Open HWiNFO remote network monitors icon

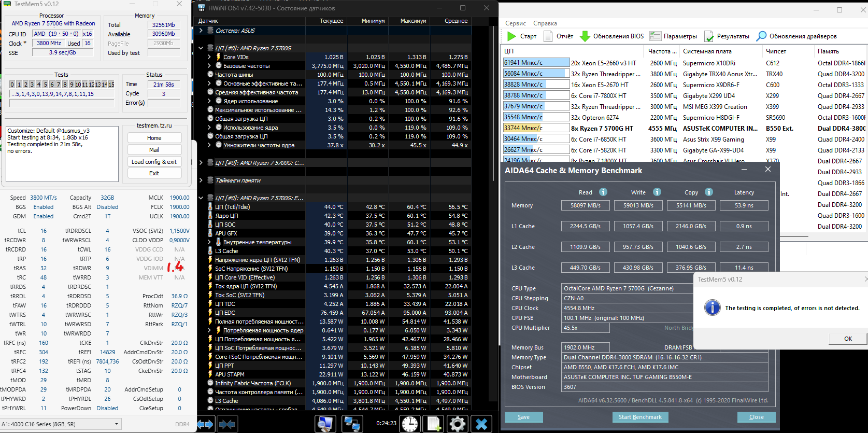pos(352,424)
